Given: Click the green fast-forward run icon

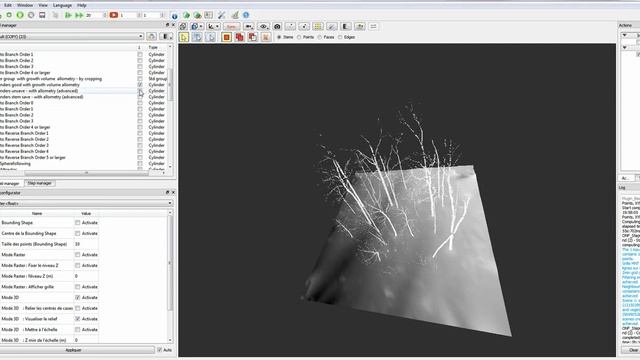Looking at the screenshot, I should click(x=79, y=15).
